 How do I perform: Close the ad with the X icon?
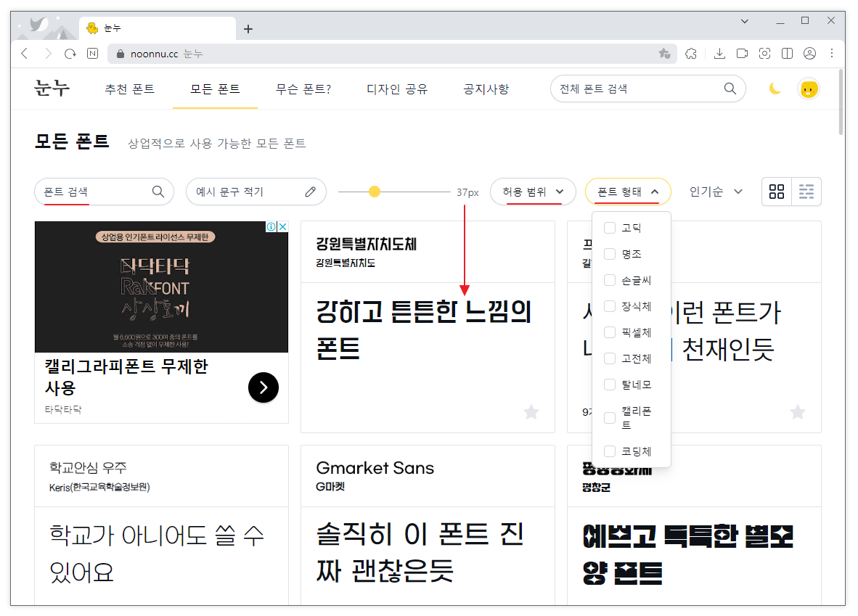283,226
